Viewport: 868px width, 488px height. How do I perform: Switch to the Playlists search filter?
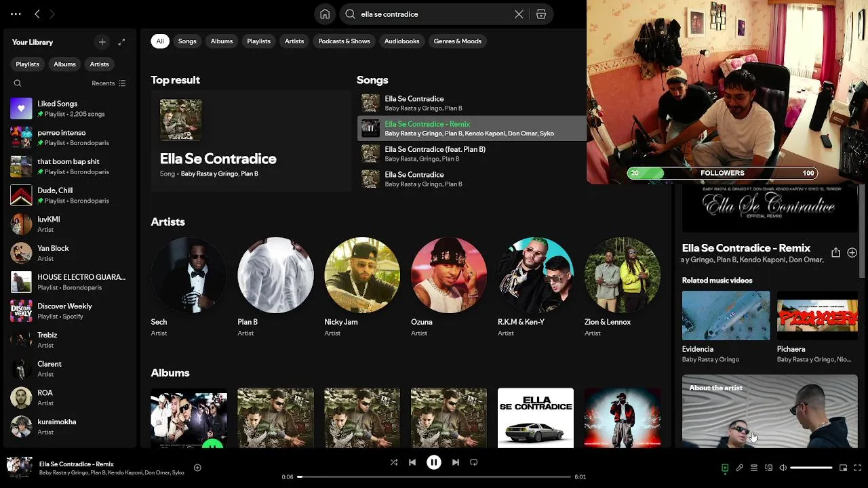point(258,41)
